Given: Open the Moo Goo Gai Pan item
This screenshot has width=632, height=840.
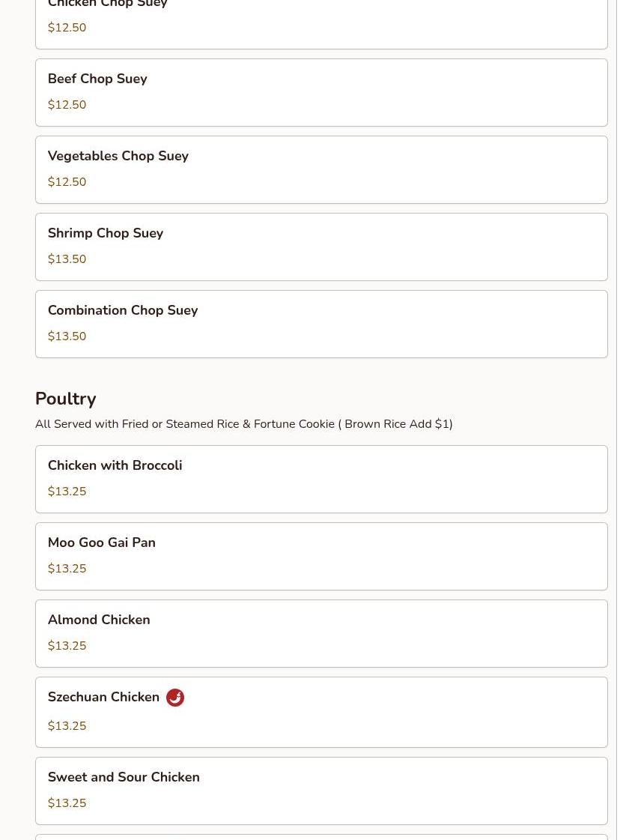Looking at the screenshot, I should [321, 556].
